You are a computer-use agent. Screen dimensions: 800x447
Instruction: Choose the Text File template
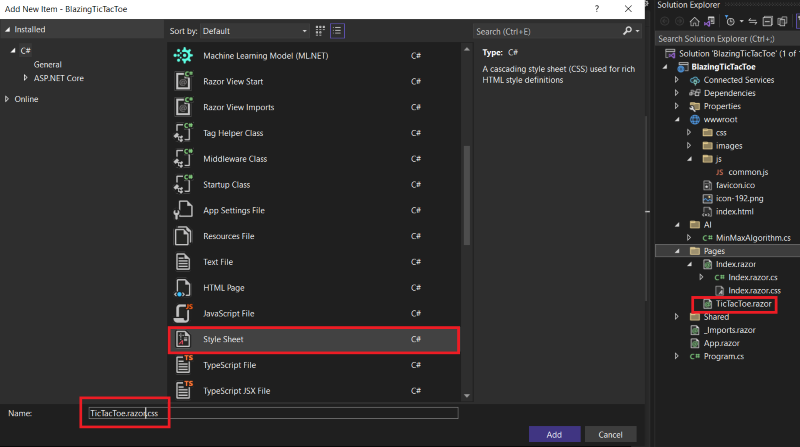coord(314,262)
